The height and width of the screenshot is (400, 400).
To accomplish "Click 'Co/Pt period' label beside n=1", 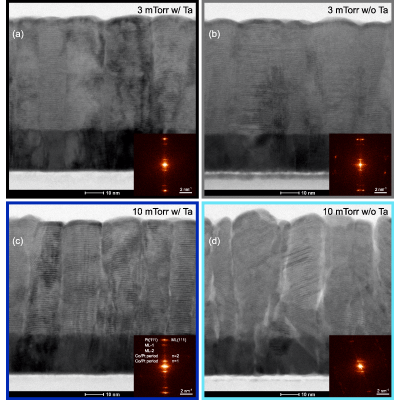I will tap(146, 361).
